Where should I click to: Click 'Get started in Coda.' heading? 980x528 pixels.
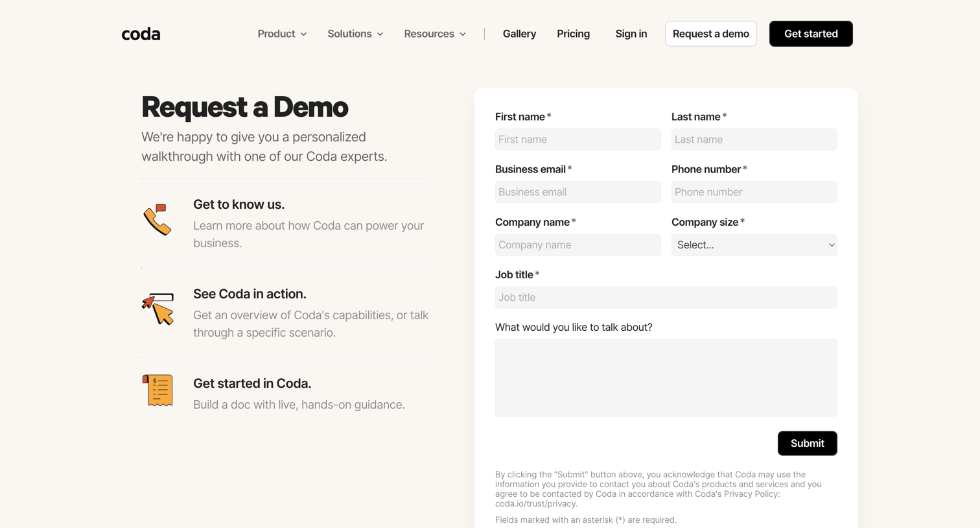point(252,383)
